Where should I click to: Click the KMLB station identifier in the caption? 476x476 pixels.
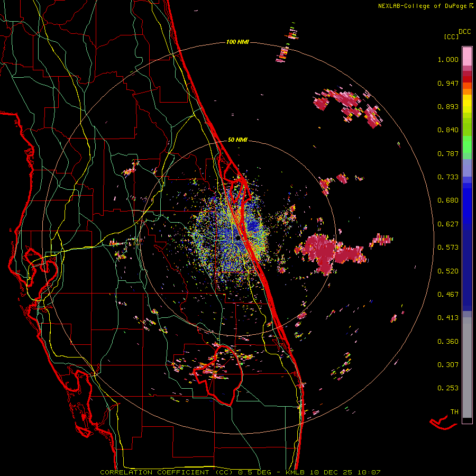point(296,472)
